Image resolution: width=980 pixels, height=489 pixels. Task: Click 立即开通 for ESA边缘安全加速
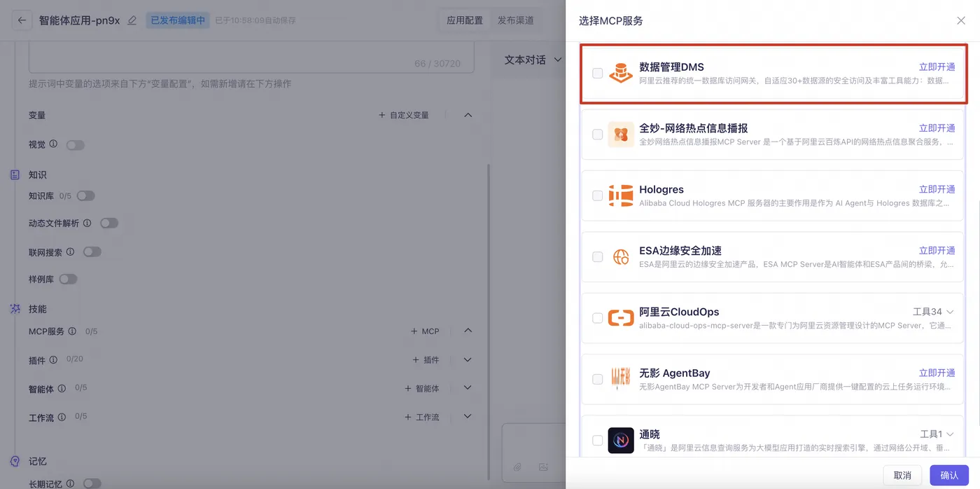click(x=937, y=251)
